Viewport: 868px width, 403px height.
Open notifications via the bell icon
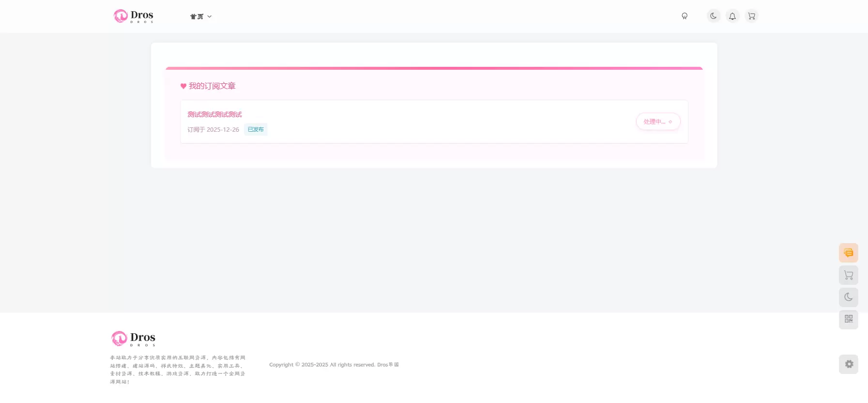732,16
